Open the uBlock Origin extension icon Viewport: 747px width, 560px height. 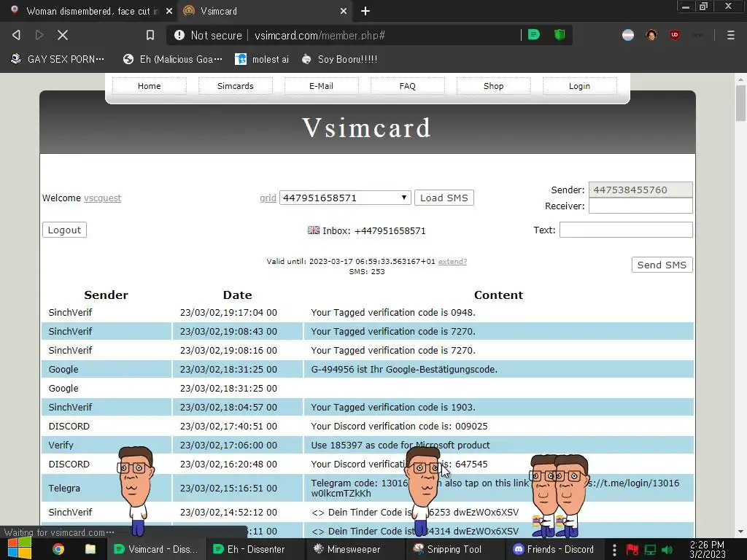[x=674, y=35]
